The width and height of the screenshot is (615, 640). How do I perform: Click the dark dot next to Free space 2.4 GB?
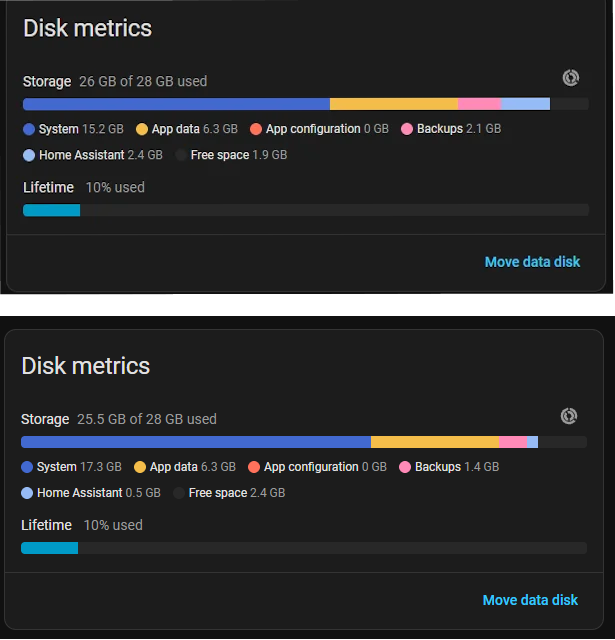tap(179, 493)
